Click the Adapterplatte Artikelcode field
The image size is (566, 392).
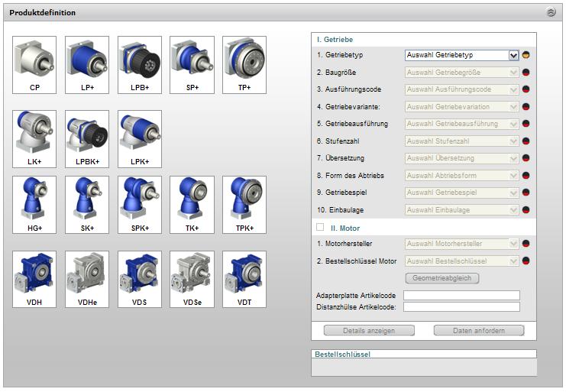[x=461, y=295]
